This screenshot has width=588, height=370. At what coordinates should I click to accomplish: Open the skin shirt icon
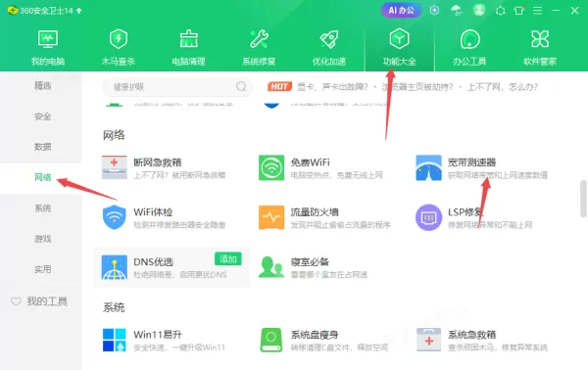click(x=519, y=10)
